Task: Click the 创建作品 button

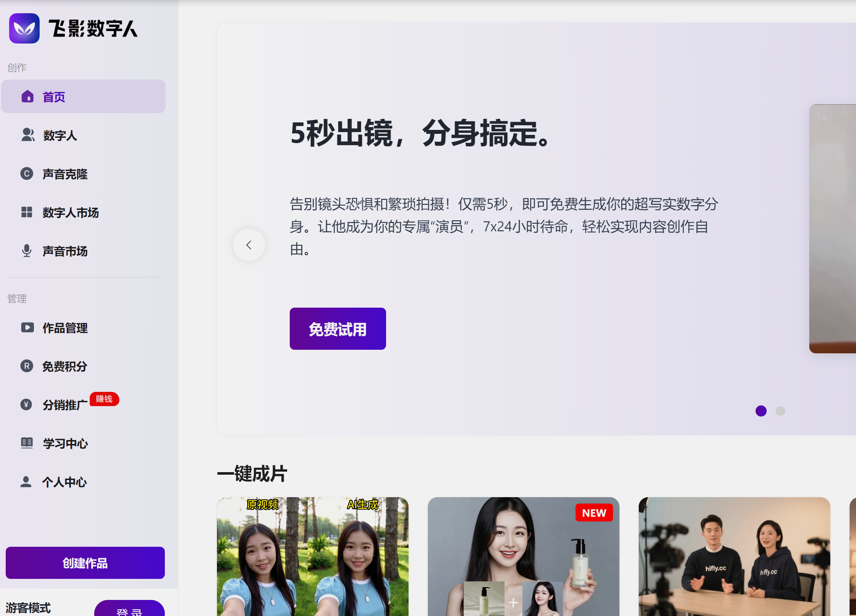Action: pyautogui.click(x=85, y=563)
